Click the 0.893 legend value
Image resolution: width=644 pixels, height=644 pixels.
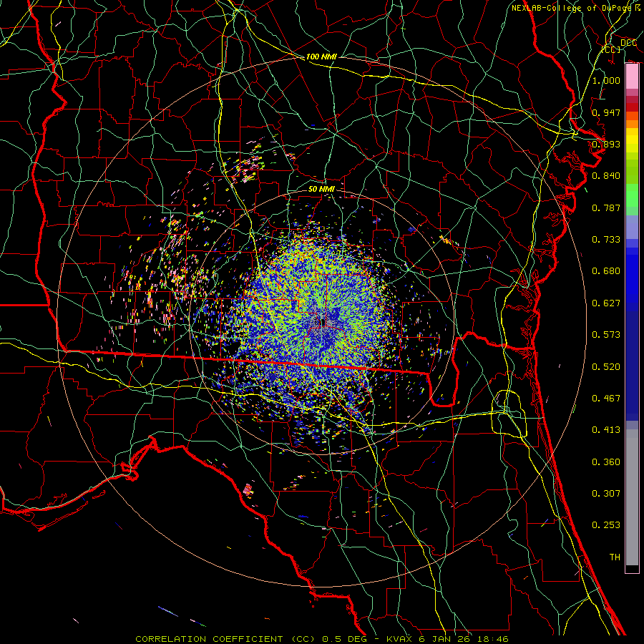(x=606, y=144)
